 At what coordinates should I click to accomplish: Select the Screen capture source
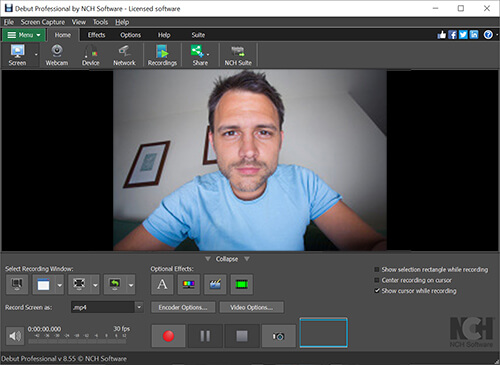[17, 55]
